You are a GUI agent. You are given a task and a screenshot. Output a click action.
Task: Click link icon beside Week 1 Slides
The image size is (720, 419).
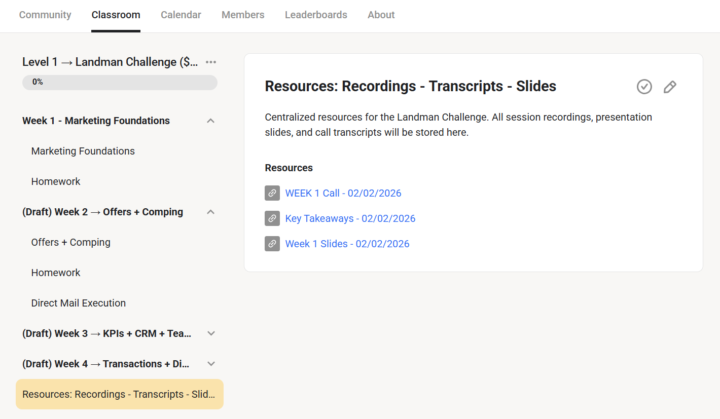click(x=272, y=243)
